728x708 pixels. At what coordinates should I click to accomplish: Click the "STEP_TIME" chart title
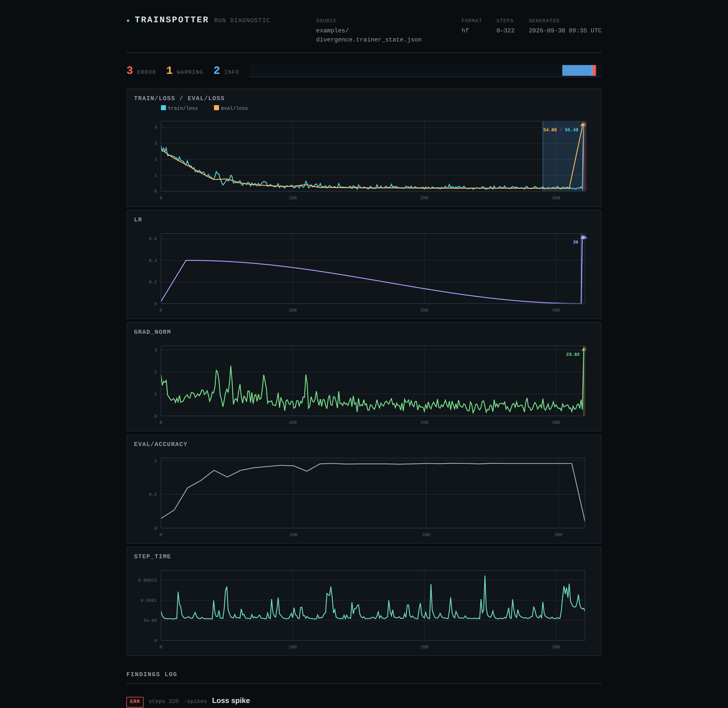point(152,557)
